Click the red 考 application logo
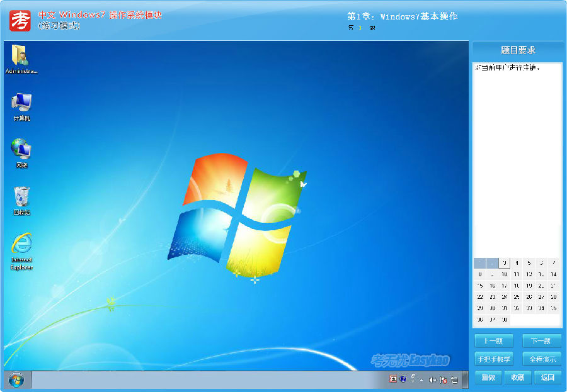 (x=20, y=21)
